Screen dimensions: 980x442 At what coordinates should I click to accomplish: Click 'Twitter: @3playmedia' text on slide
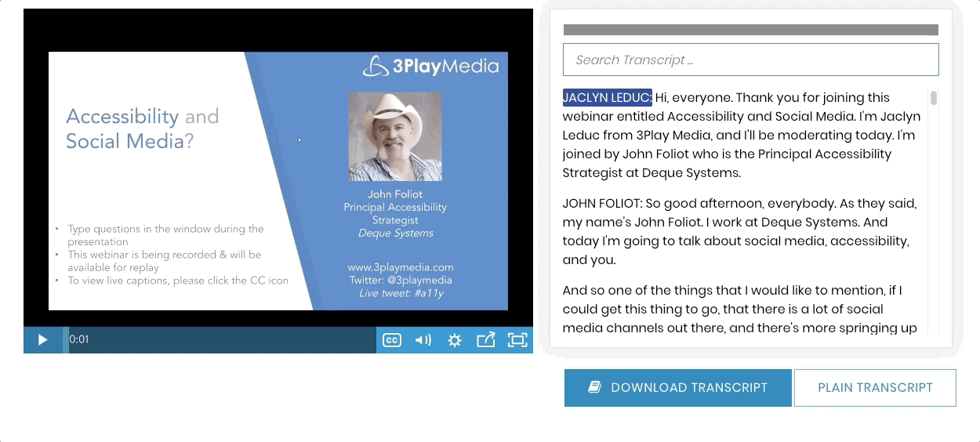tap(401, 280)
